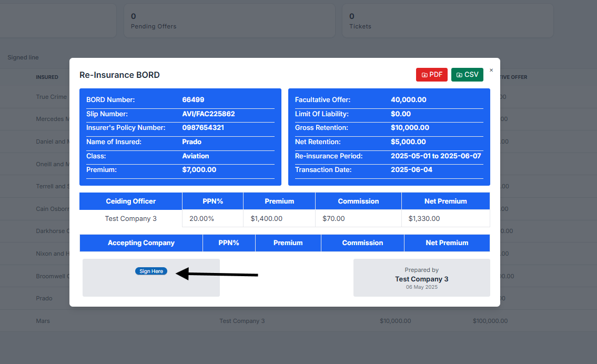Click the slip number AVI/FAC225862
Viewport: 597px width, 364px height.
[x=208, y=114]
